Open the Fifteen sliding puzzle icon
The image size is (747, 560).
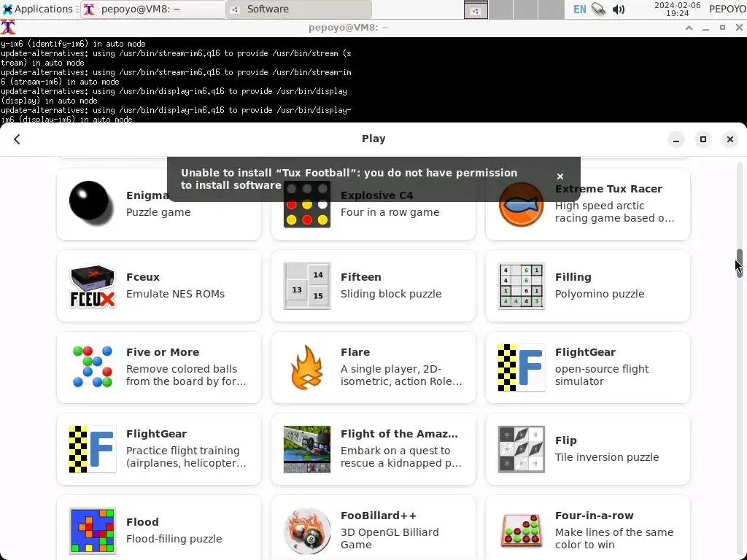[307, 286]
